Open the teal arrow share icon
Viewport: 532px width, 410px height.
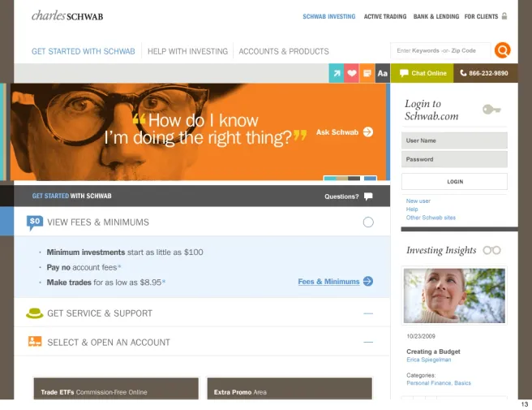(337, 73)
